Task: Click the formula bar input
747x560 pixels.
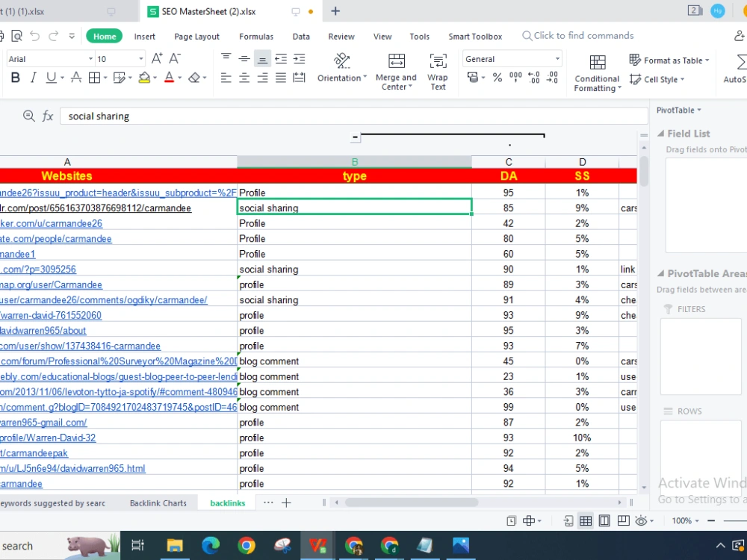Action: pos(353,116)
